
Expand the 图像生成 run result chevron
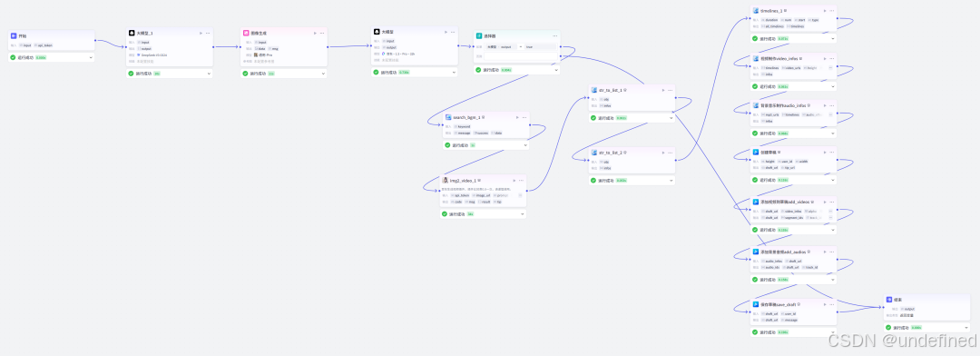click(x=323, y=74)
